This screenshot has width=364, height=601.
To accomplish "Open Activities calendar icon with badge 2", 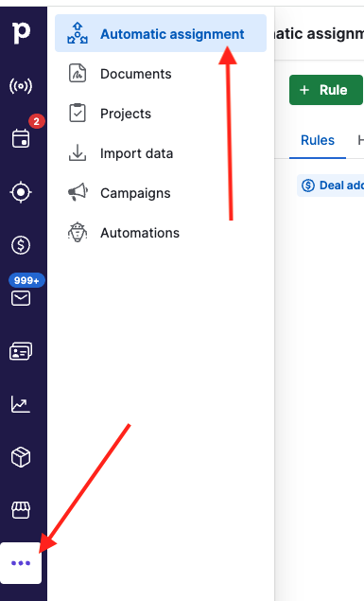I will click(21, 138).
